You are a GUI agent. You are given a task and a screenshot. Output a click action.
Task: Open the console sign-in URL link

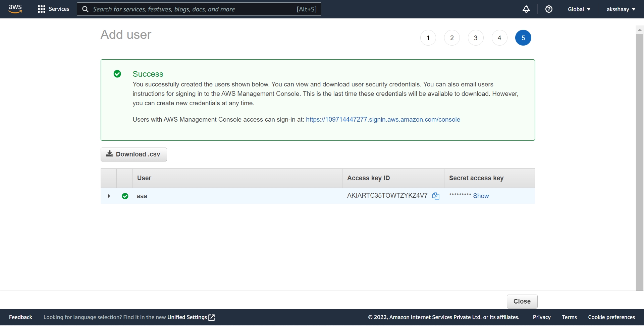click(383, 120)
